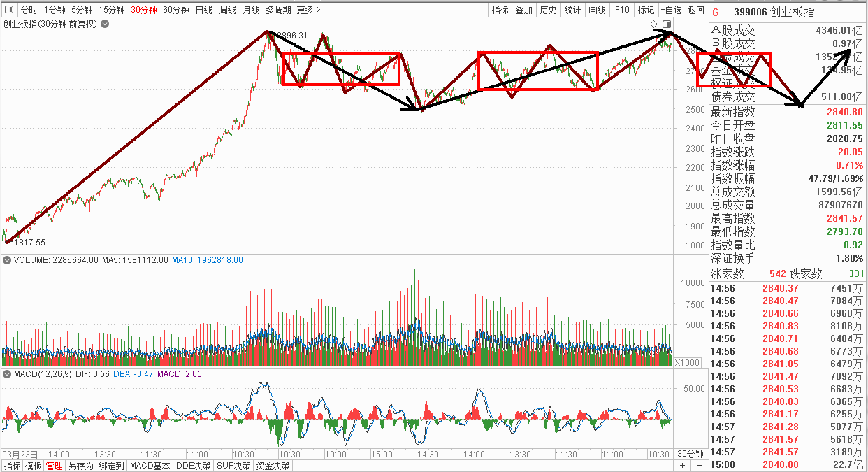Zoom out chart with minus button
The height and width of the screenshot is (472, 868).
click(700, 466)
